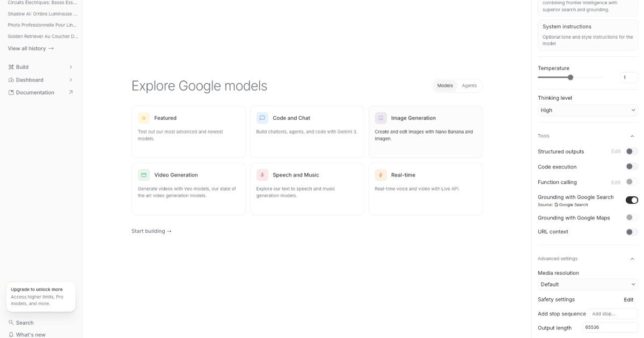Open history item Shadow AI: Ombre Lumineuse
The height and width of the screenshot is (338, 644).
[x=42, y=13]
